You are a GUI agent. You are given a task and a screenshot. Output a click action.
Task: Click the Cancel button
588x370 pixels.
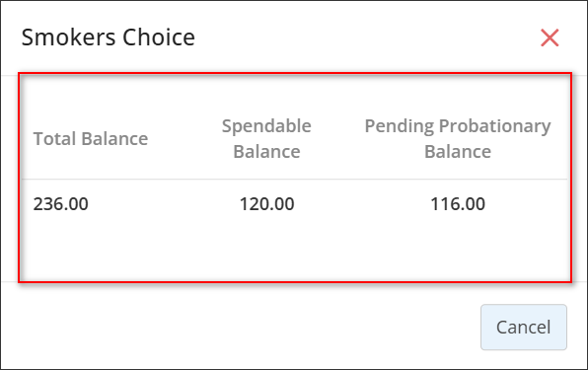524,327
